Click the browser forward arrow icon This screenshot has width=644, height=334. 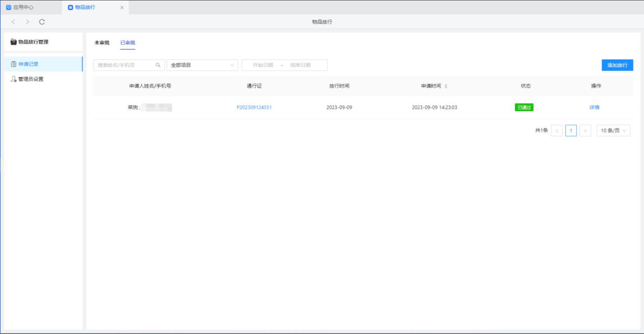click(27, 22)
